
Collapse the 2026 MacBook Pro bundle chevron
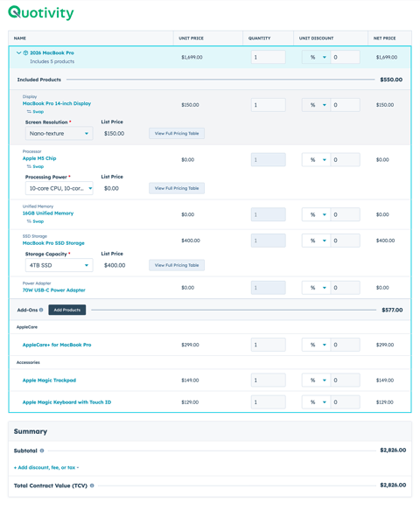pos(19,52)
